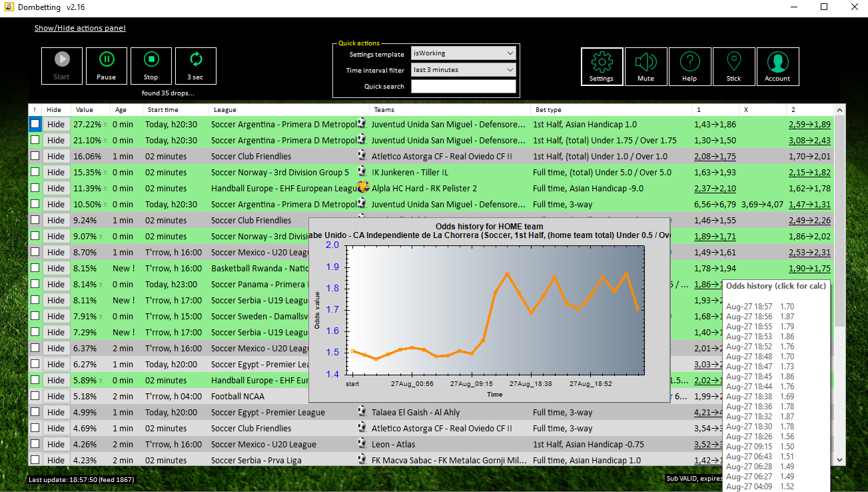
Task: Click soccer ball icon beside Leon - Atlas
Action: tap(362, 443)
